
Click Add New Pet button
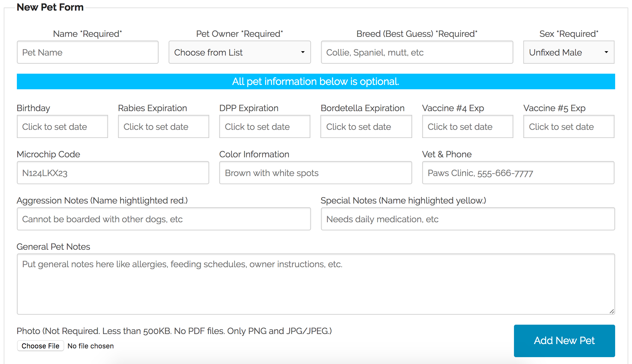click(564, 341)
